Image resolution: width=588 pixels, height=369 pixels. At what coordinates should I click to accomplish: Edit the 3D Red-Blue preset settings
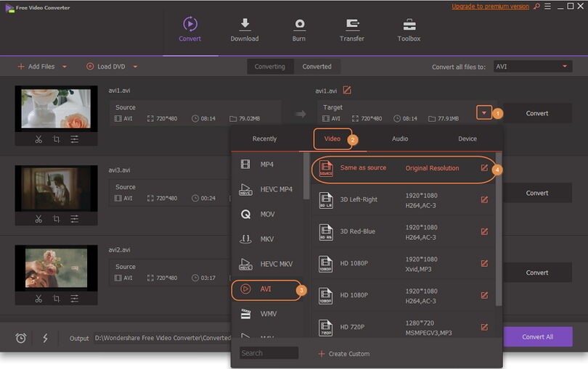click(484, 231)
